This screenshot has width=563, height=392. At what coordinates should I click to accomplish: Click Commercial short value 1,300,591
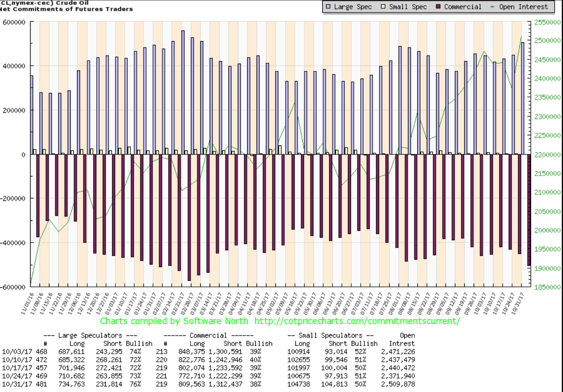[x=225, y=352]
